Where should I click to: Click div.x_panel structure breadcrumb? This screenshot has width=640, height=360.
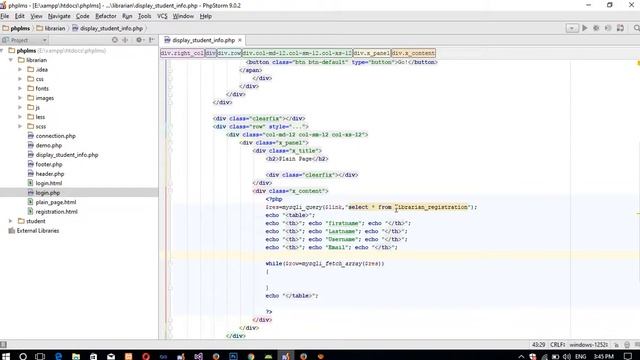coord(371,53)
